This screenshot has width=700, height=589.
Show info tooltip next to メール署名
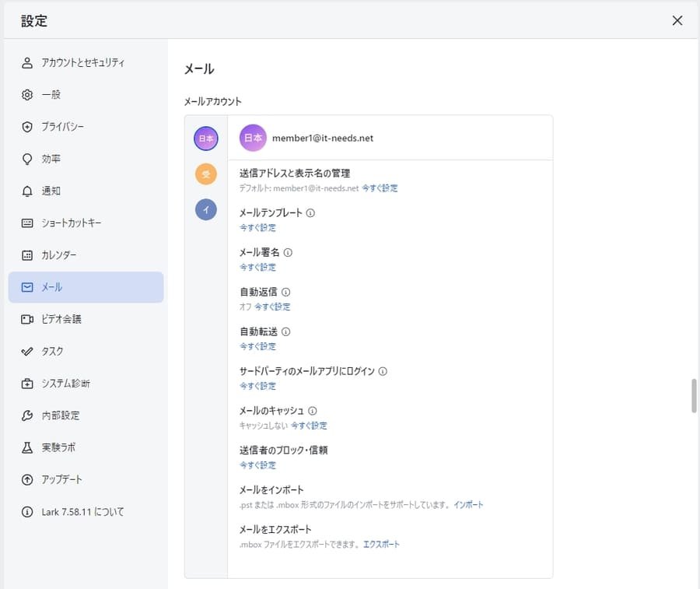tap(288, 252)
